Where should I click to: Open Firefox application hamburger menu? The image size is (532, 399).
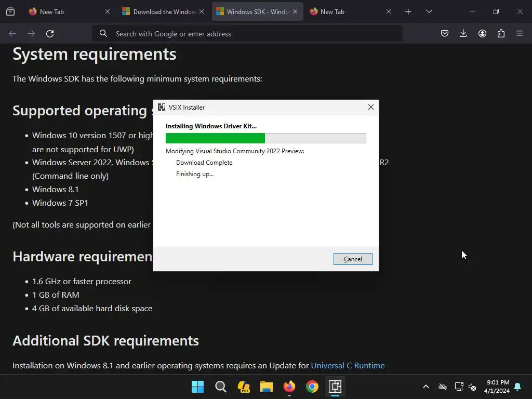pyautogui.click(x=520, y=33)
